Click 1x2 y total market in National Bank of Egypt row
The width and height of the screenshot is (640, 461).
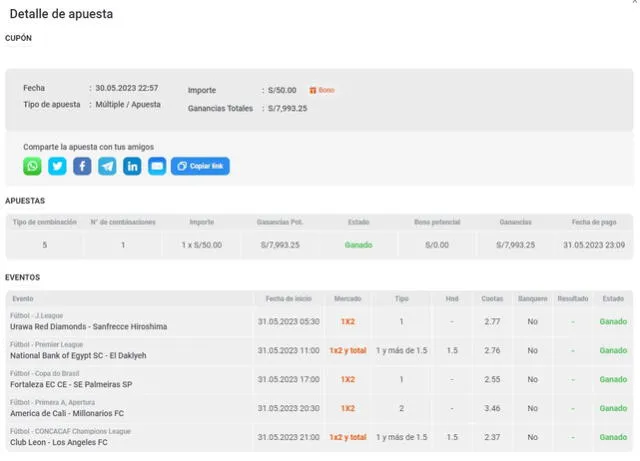pyautogui.click(x=348, y=350)
